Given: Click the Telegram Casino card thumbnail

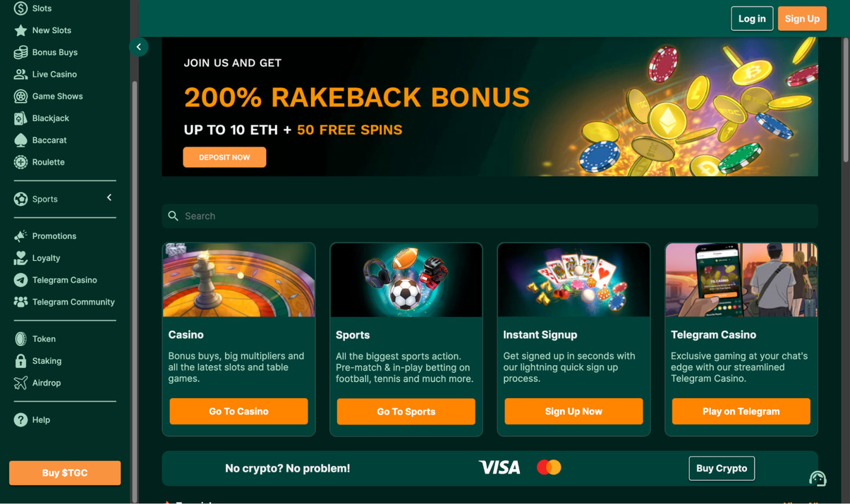Looking at the screenshot, I should tap(741, 280).
